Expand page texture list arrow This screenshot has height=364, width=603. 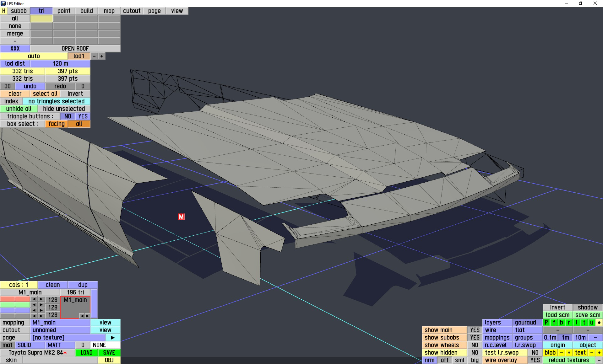point(113,337)
